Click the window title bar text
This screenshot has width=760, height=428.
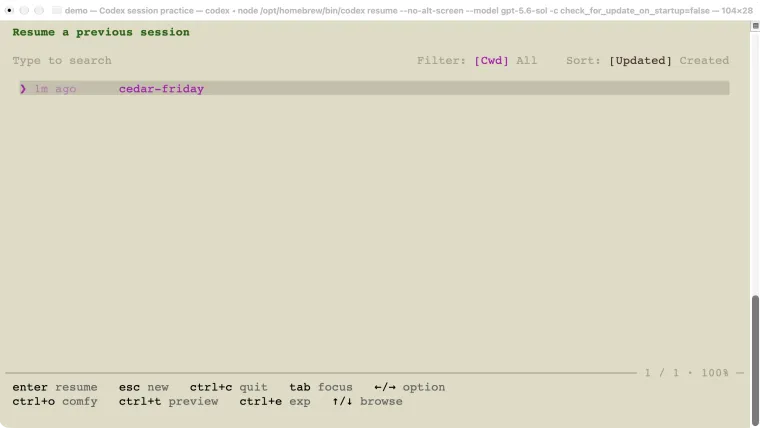408,10
